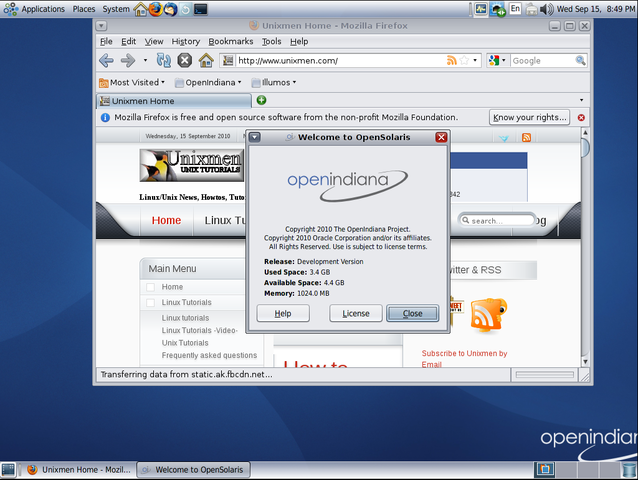638x480 pixels.
Task: Click the En keyboard layout indicator
Action: click(x=515, y=9)
